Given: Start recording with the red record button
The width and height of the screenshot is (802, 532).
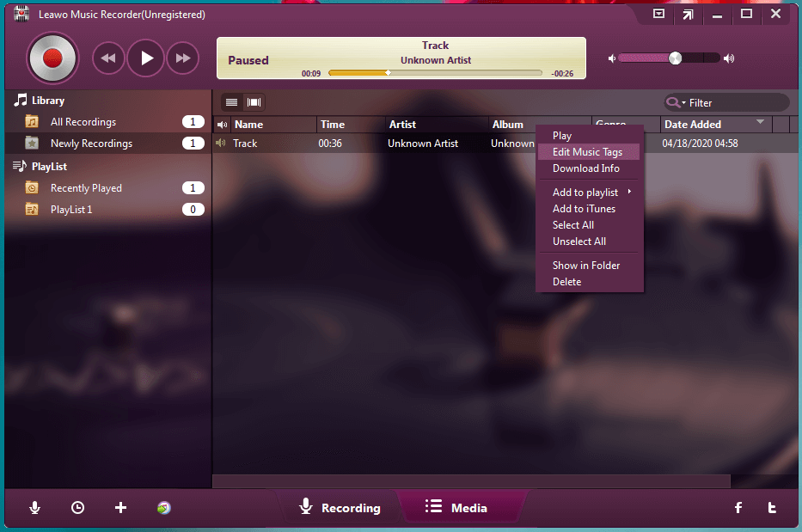Looking at the screenshot, I should click(x=52, y=58).
